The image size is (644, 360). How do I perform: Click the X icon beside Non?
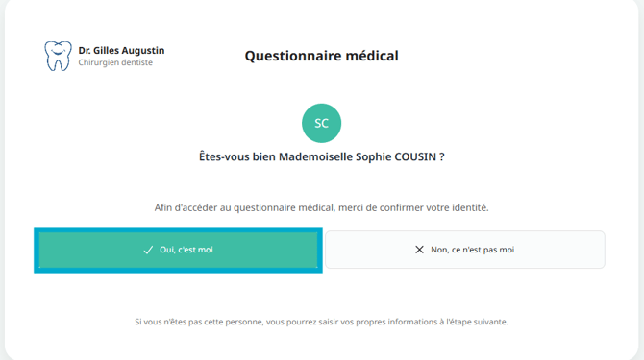(x=419, y=250)
